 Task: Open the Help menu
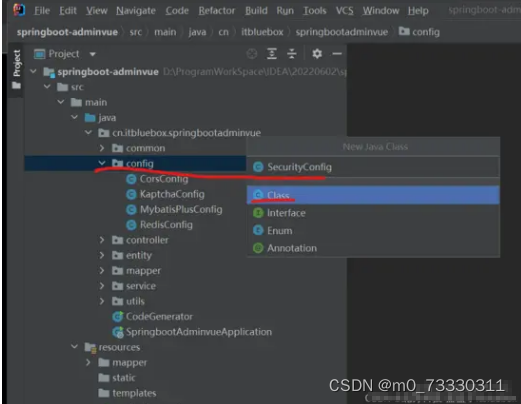(x=418, y=11)
